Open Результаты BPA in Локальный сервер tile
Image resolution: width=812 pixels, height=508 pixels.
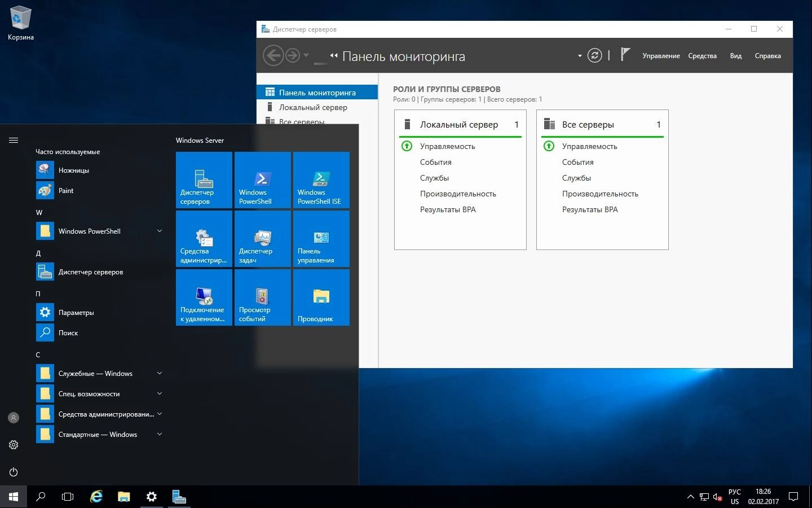pyautogui.click(x=448, y=209)
